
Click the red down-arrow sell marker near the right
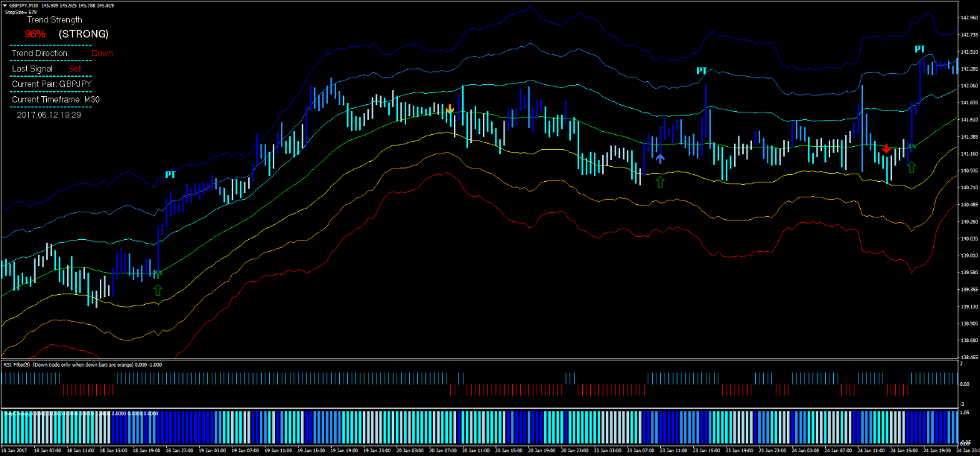(x=885, y=149)
